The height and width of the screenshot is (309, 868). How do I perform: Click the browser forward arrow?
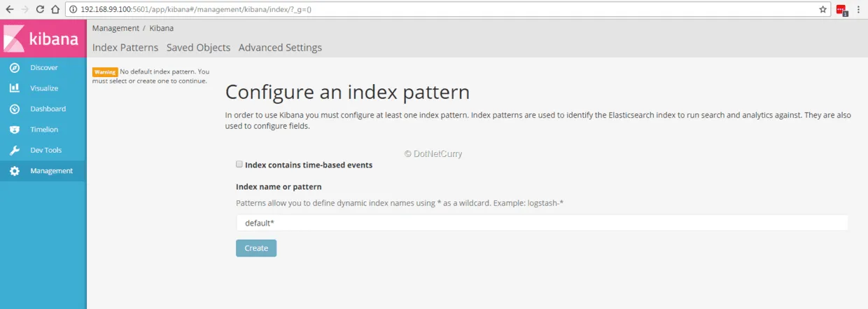click(24, 10)
